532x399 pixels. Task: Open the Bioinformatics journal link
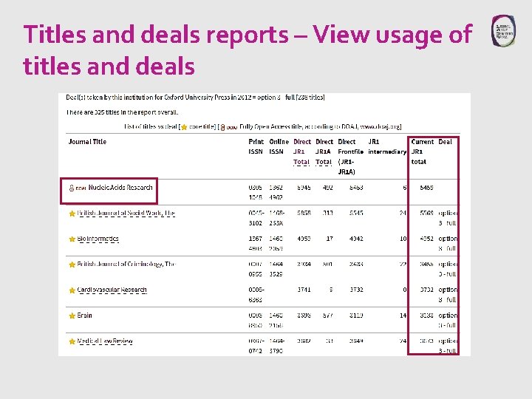pyautogui.click(x=98, y=239)
